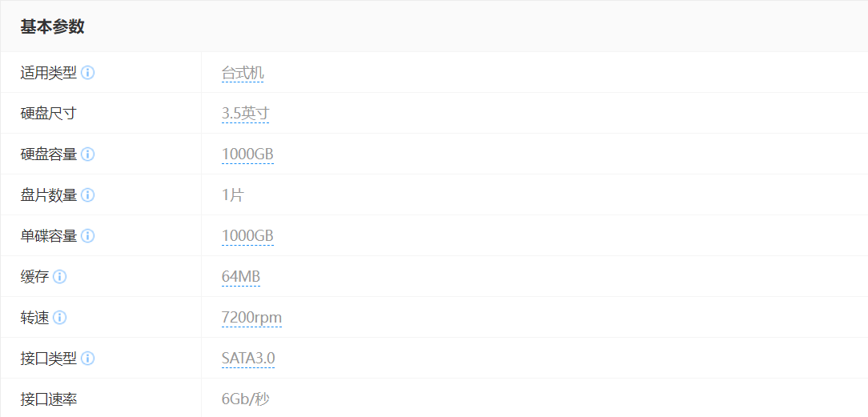This screenshot has width=868, height=417.
Task: Click the 硬盘尺寸 label
Action: click(48, 114)
